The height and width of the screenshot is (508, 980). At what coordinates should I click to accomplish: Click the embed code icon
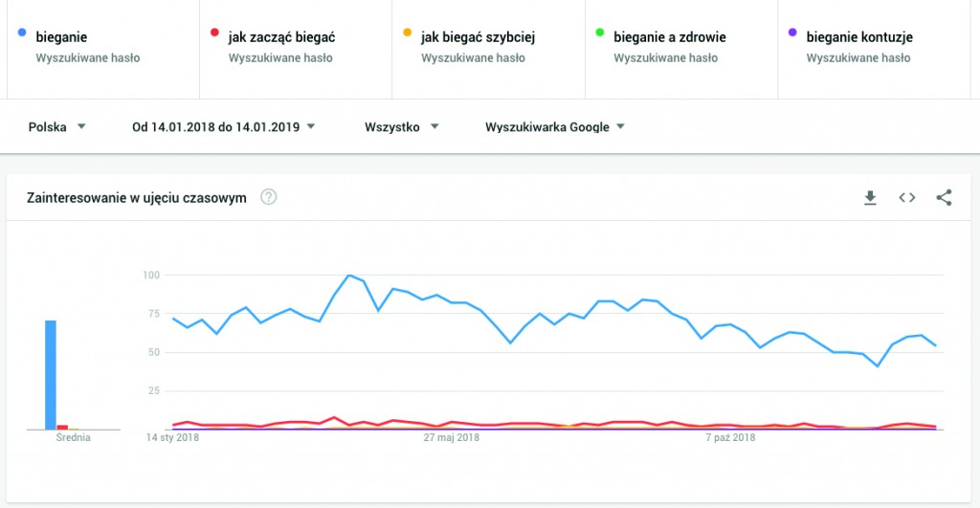907,198
